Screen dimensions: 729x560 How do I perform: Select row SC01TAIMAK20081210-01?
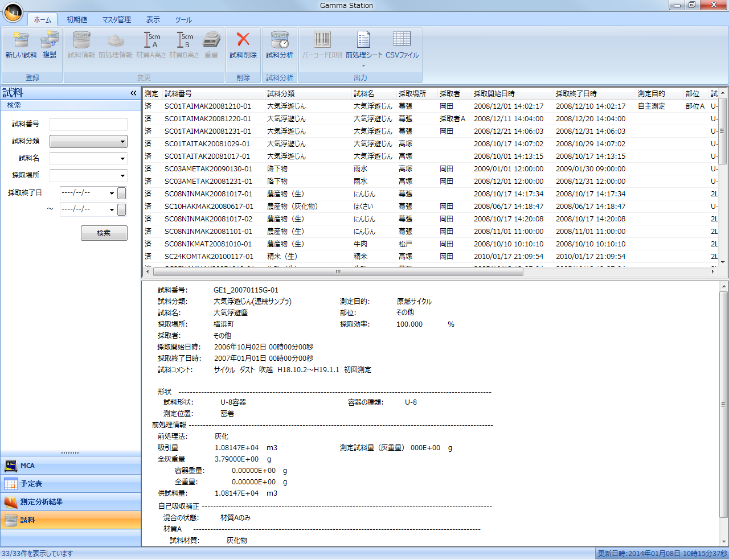tap(431, 106)
